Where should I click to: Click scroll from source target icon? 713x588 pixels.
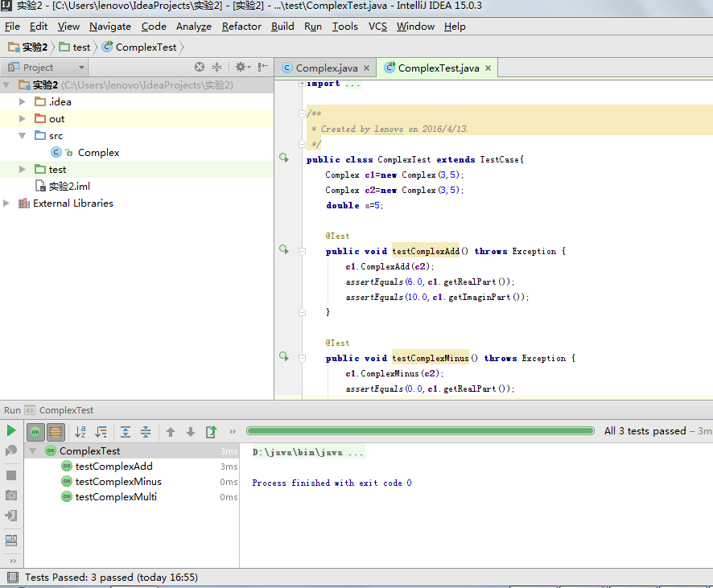click(199, 68)
